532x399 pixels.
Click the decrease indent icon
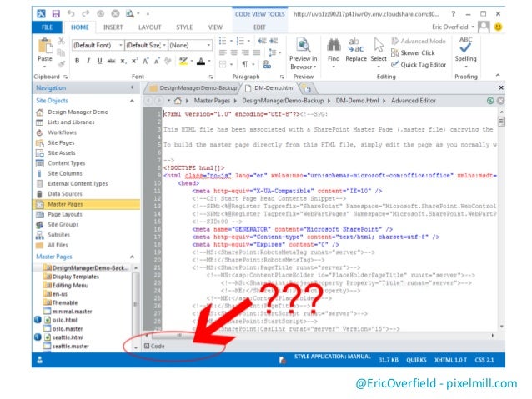coord(262,41)
